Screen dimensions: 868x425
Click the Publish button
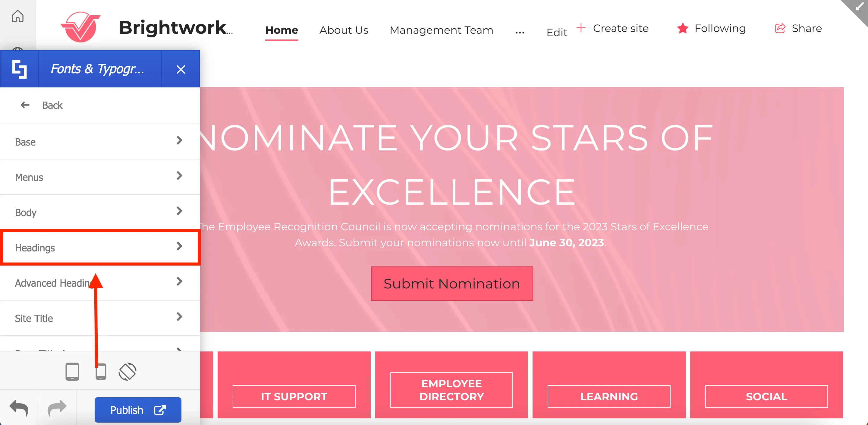[x=138, y=410]
